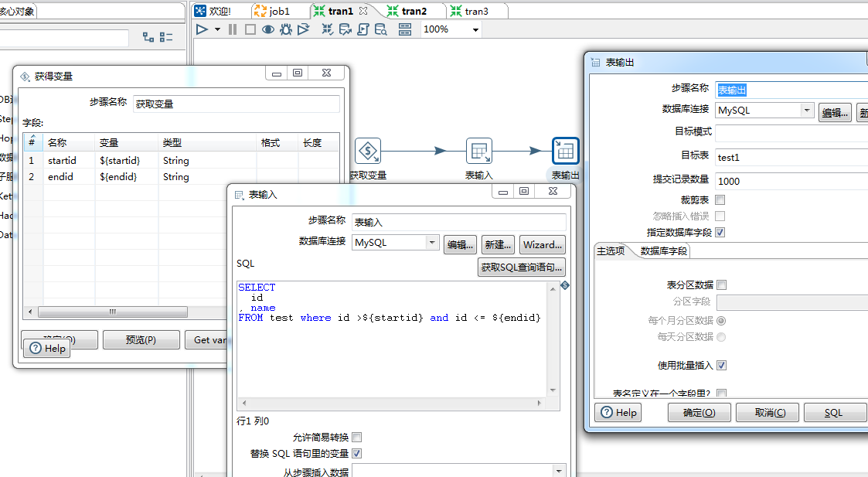868x477 pixels.
Task: Click the SQL editor vertical scrollbar down arrow
Action: [553, 390]
